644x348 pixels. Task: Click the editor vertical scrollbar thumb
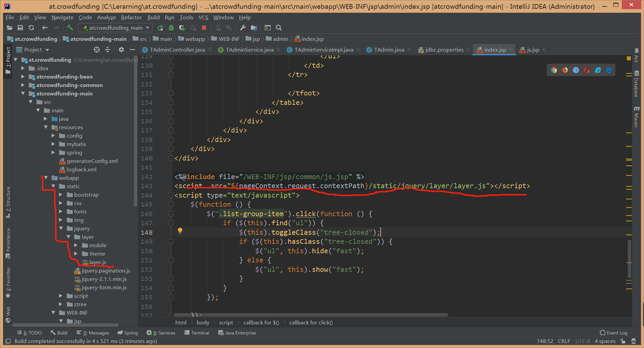point(629,259)
